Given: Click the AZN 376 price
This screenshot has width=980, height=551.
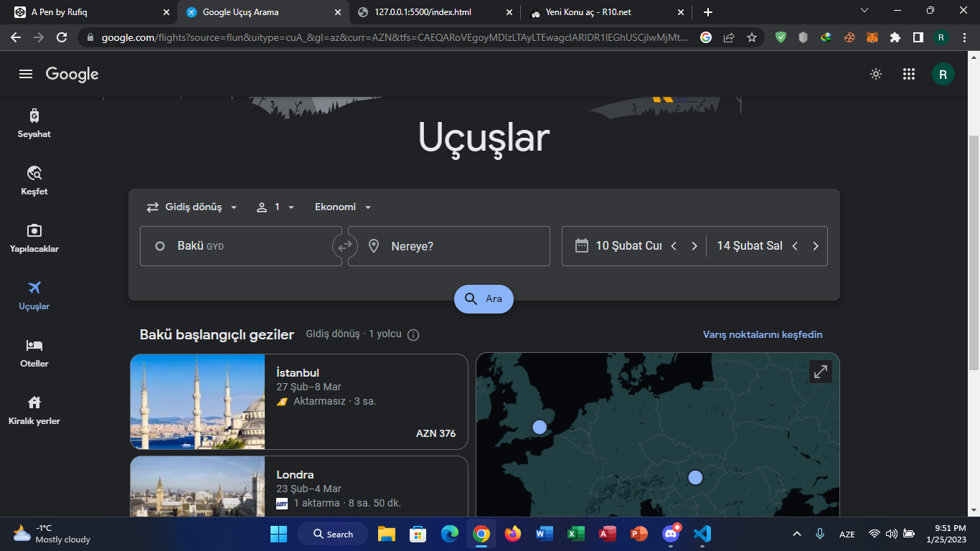Looking at the screenshot, I should pyautogui.click(x=436, y=433).
